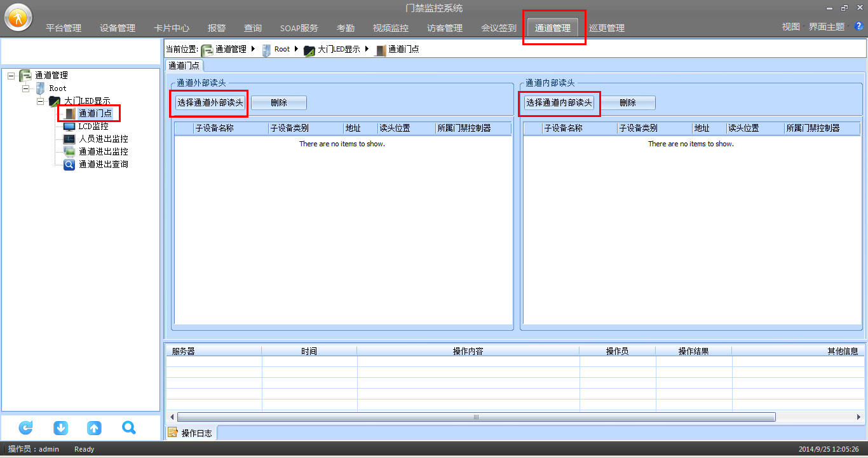Open the 访客管理 menu tab

pyautogui.click(x=445, y=28)
